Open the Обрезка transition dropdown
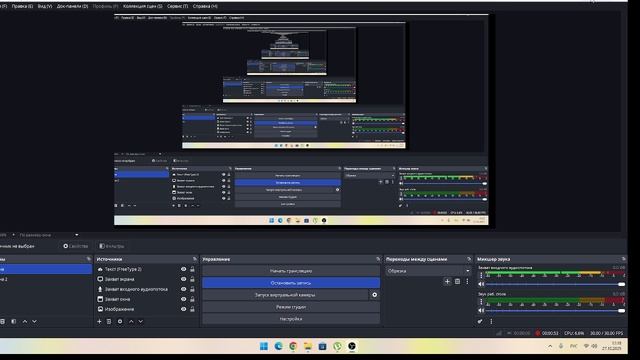The image size is (640, 360). click(x=428, y=271)
